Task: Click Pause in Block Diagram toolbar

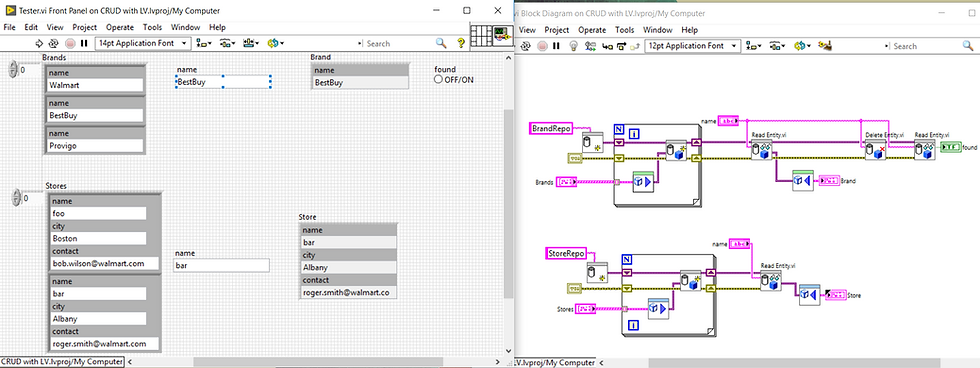Action: (556, 46)
